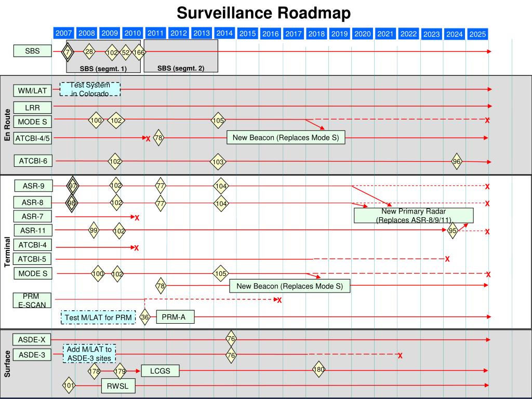Select the ASR-9 label box
The height and width of the screenshot is (399, 532).
point(34,185)
